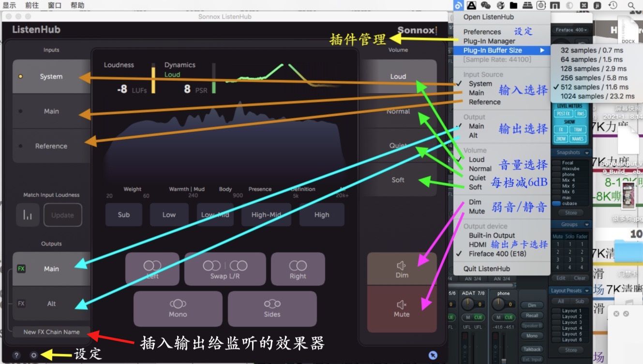The height and width of the screenshot is (364, 643).
Task: Select Reference input in ListenHub window
Action: (x=51, y=146)
